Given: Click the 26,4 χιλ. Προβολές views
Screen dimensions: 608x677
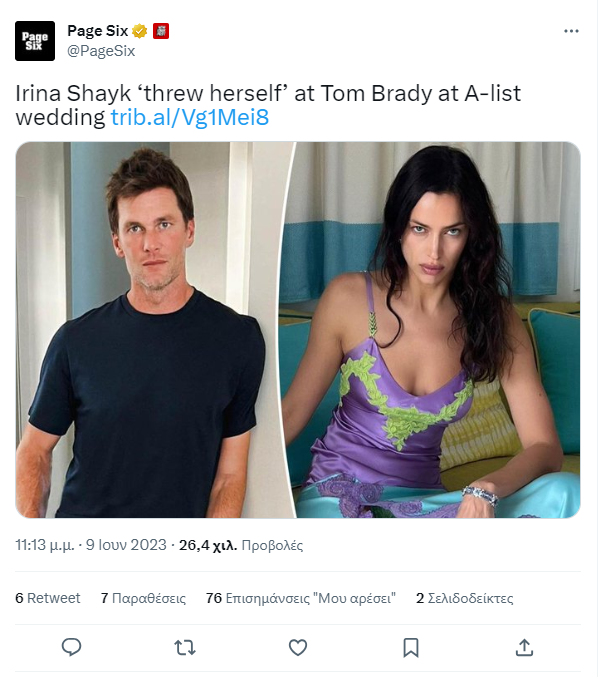Looking at the screenshot, I should 241,545.
